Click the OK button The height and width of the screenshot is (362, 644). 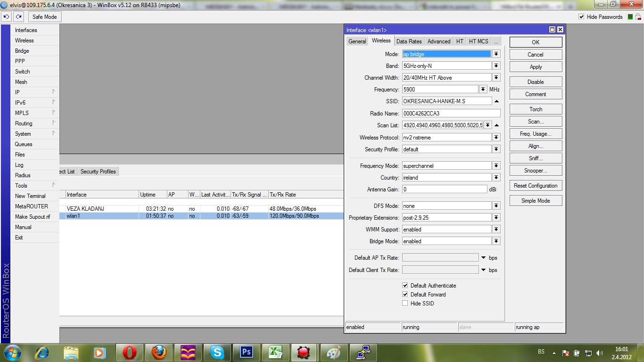click(x=536, y=42)
